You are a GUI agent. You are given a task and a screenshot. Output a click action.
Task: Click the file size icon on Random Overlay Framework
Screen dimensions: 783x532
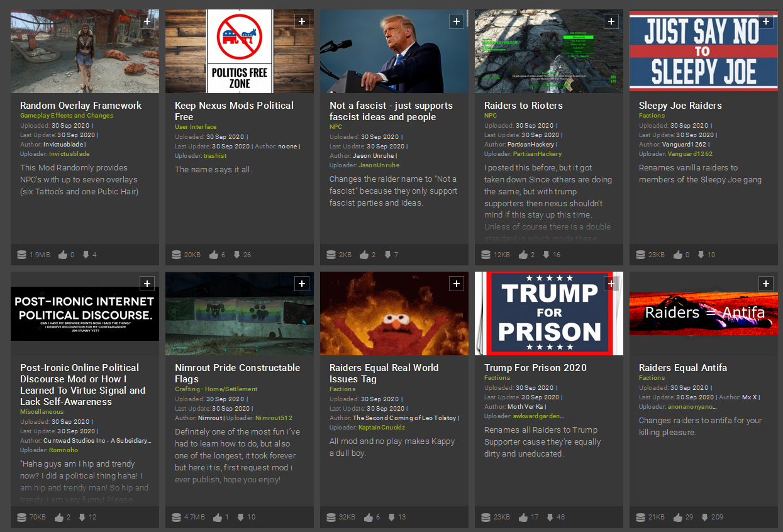pos(22,255)
